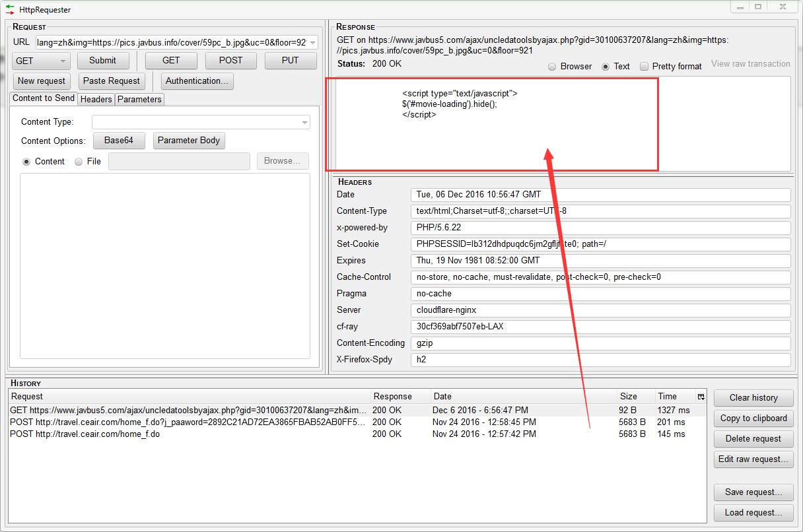Click the Parameter Body button
Image resolution: width=803 pixels, height=532 pixels.
coord(189,141)
